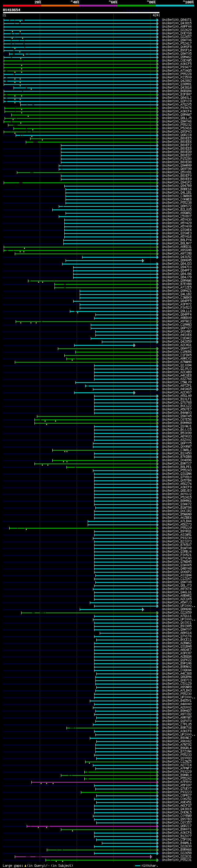Click hit label UniRef100_Q9M4Z1

pos(176,291)
